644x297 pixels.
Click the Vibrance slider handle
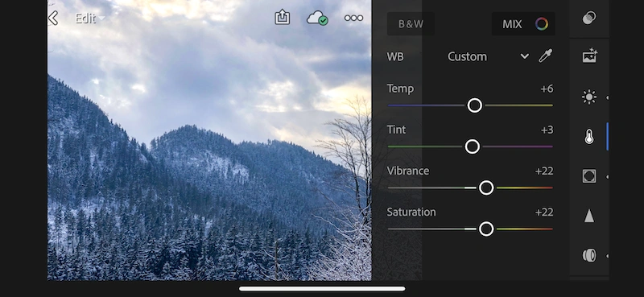point(486,188)
